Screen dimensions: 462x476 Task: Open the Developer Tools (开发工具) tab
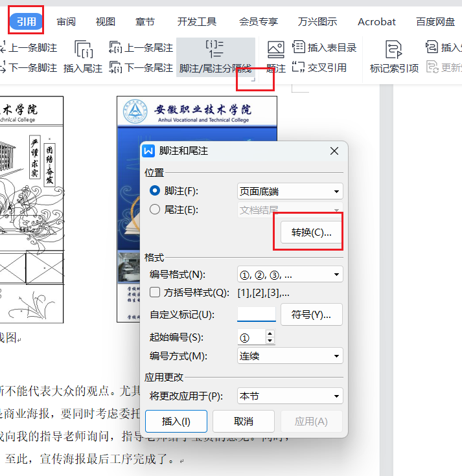point(197,21)
